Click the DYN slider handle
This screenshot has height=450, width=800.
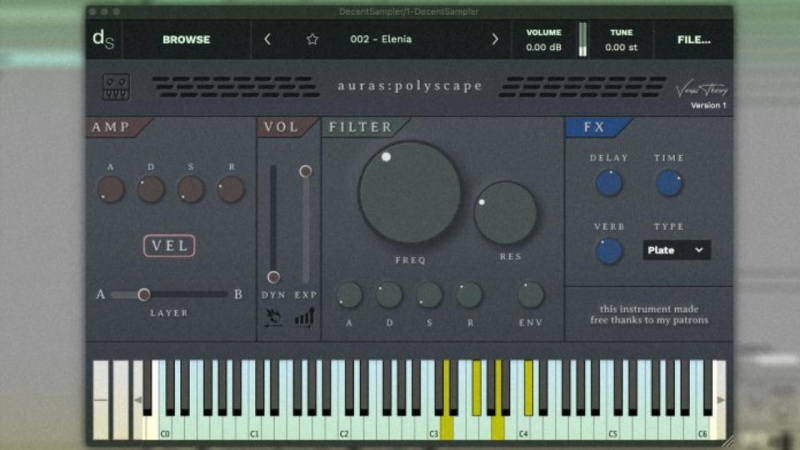273,277
